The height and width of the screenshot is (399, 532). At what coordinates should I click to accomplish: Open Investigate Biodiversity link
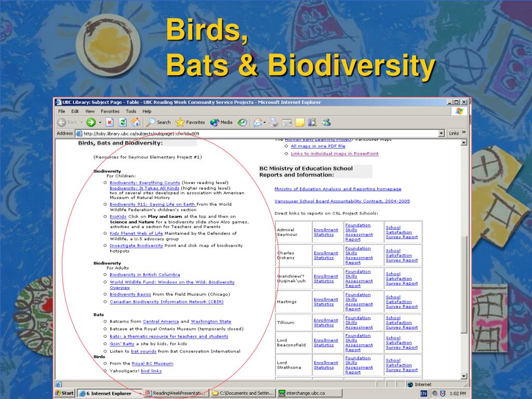tap(137, 246)
